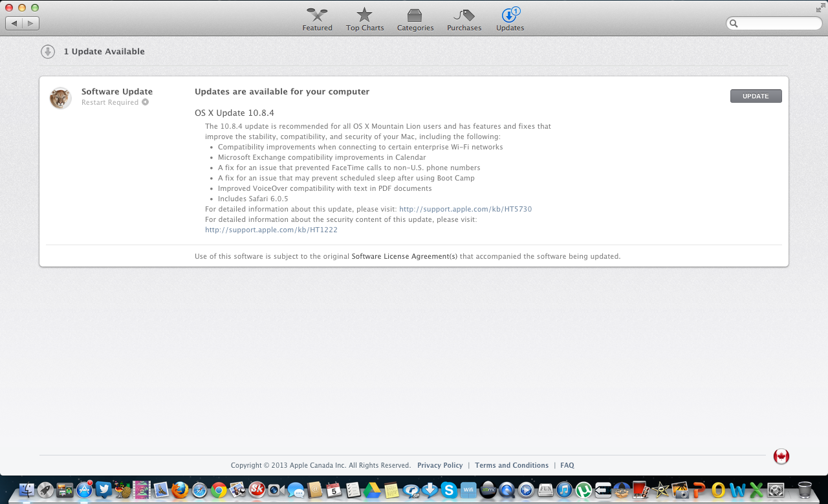
Task: Open FaceTime from the dock
Action: [276, 490]
